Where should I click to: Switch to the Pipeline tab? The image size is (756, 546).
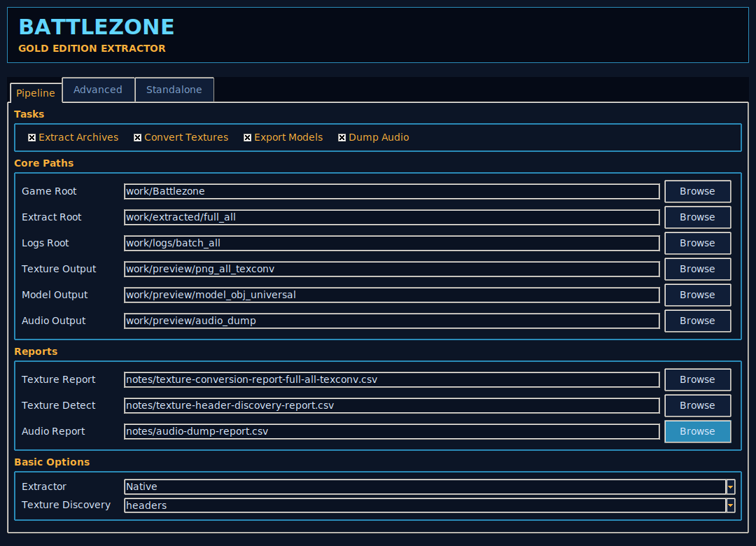coord(36,92)
